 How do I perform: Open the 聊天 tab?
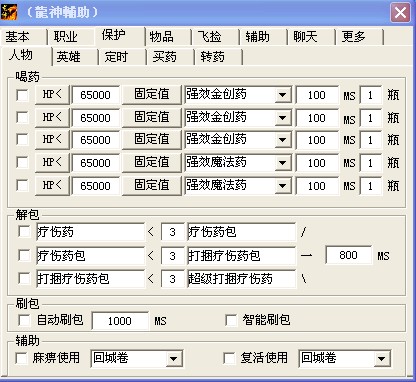pos(312,36)
